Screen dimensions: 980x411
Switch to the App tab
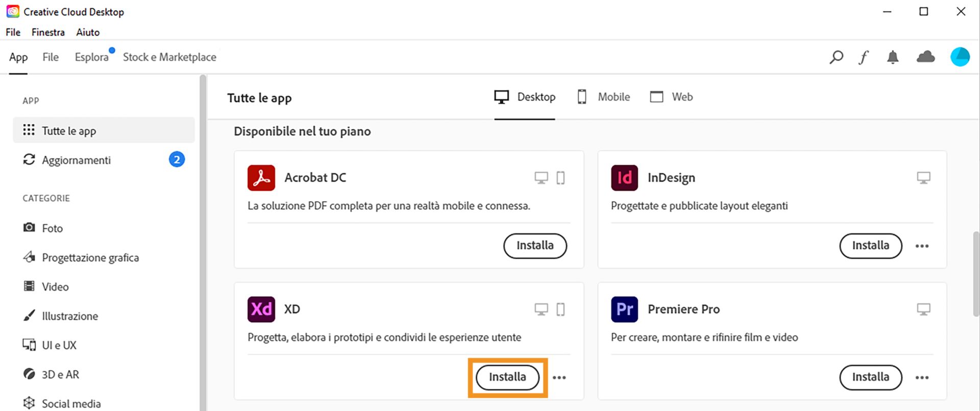click(x=18, y=57)
